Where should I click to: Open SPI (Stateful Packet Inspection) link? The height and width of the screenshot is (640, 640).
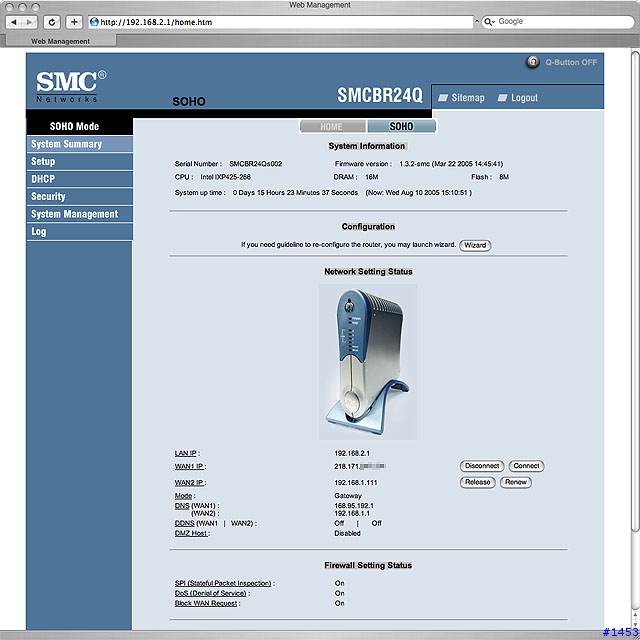pyautogui.click(x=223, y=584)
